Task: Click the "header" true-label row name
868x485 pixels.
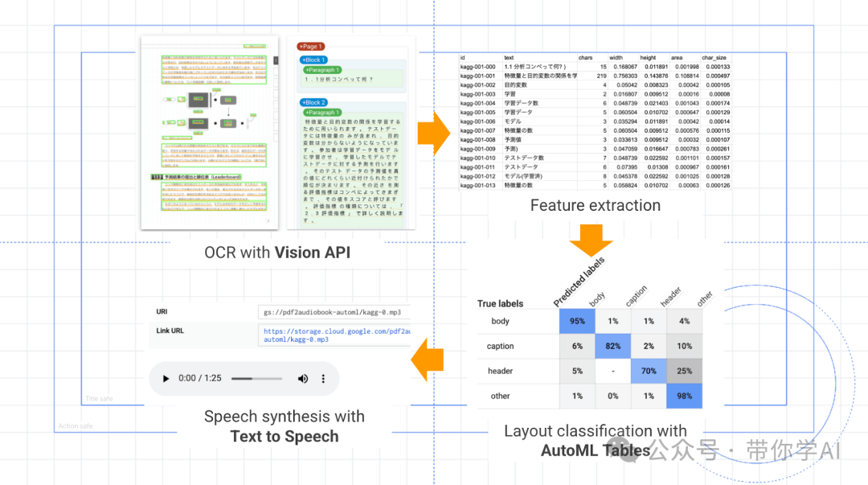Action: pos(500,371)
